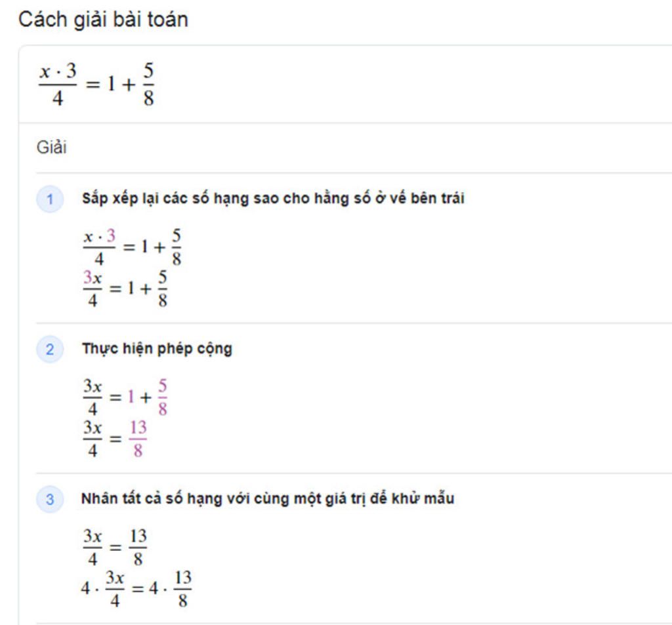This screenshot has height=625, width=672.
Task: Click the step 3 number badge
Action: pyautogui.click(x=50, y=500)
